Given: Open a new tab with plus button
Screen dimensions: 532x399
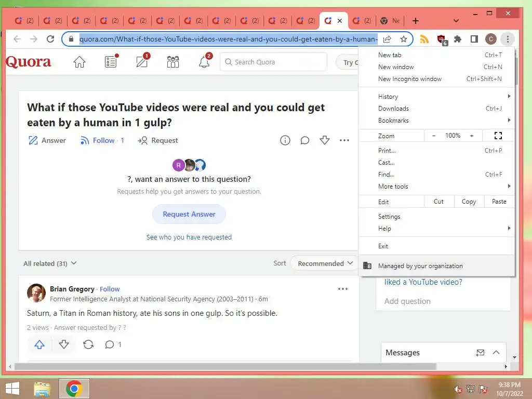Looking at the screenshot, I should pos(416,21).
